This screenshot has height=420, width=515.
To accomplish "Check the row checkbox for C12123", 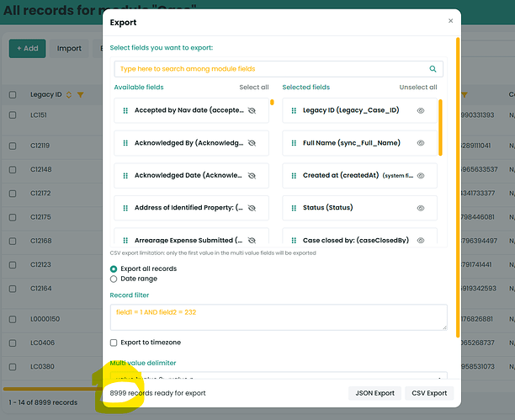I will pos(13,265).
